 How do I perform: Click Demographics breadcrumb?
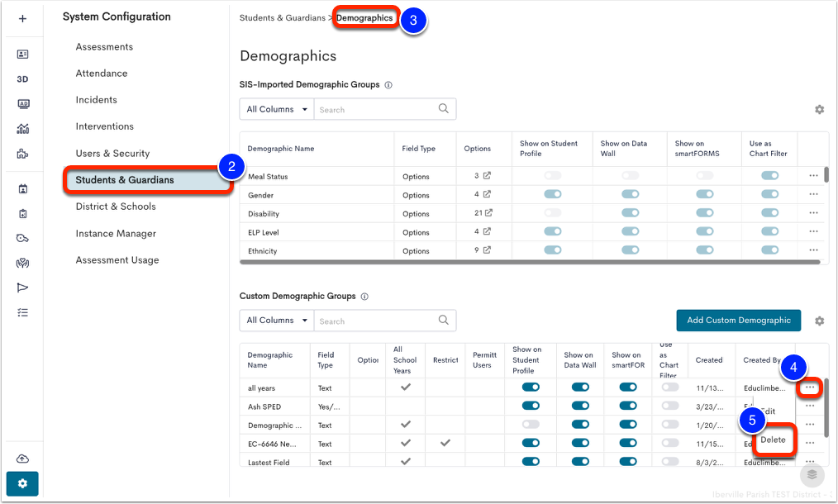(x=364, y=17)
